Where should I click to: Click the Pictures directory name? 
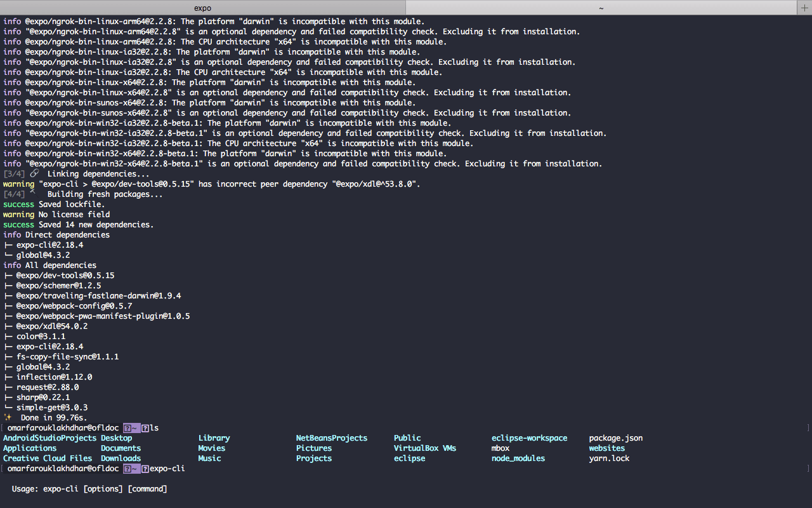[x=314, y=448]
